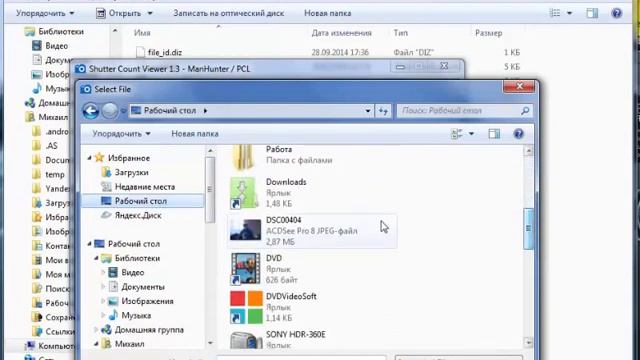Select the DSC00404 image thumbnail
Image resolution: width=640 pixels, height=360 pixels.
245,230
